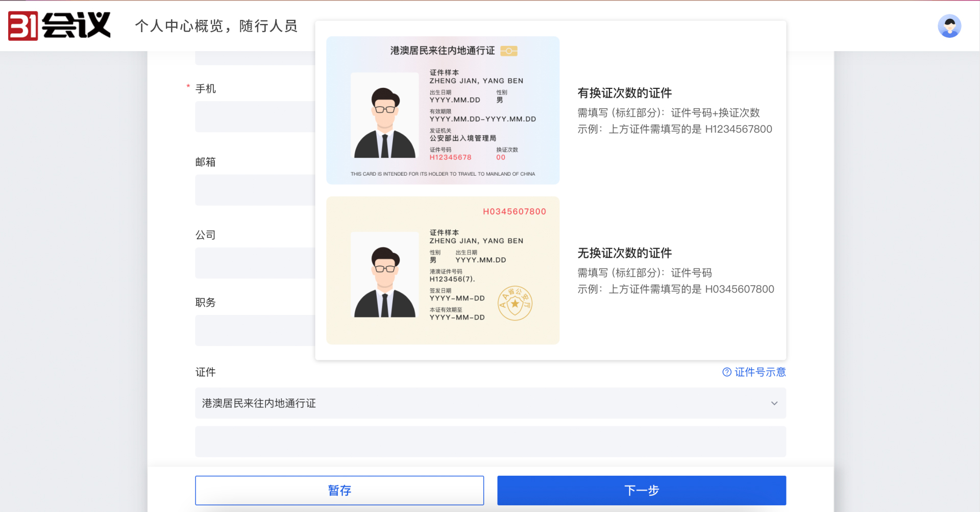This screenshot has height=512, width=980.
Task: Click the red 换证次数 value 00 on blue card
Action: [501, 157]
